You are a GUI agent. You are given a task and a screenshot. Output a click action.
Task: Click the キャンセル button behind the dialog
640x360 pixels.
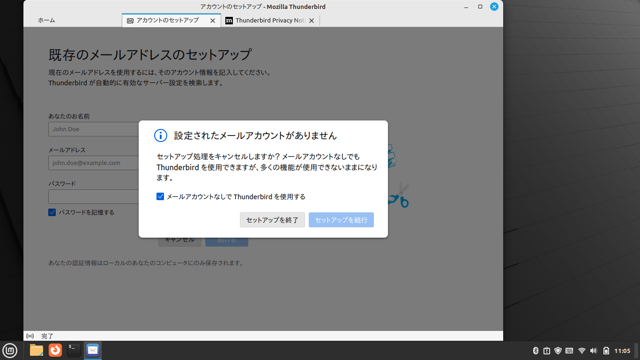point(180,241)
